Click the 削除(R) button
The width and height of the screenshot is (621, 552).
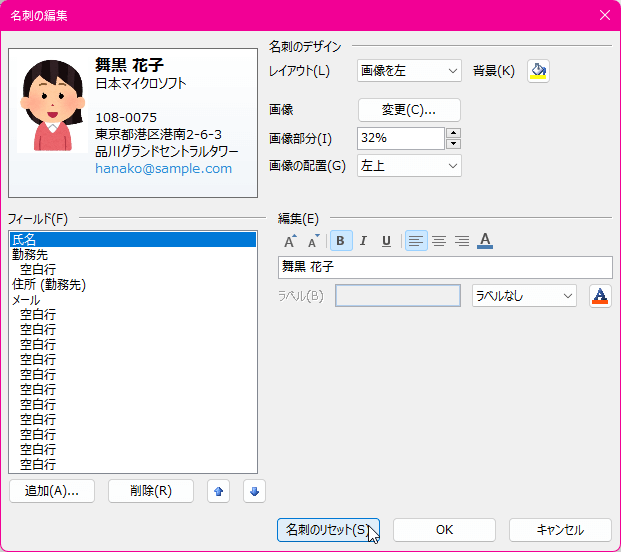pos(151,491)
